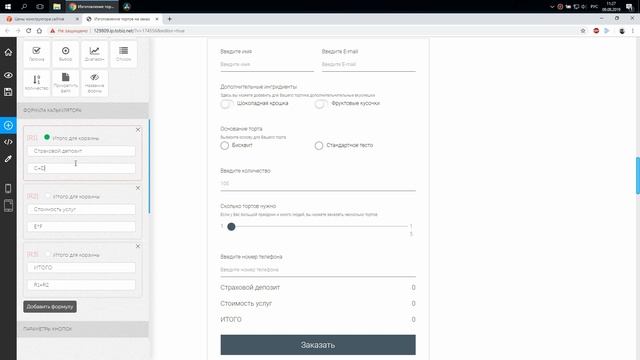Enable the cart-total radio for formula R2
Viewport: 640px width, 360px height.
[48, 196]
